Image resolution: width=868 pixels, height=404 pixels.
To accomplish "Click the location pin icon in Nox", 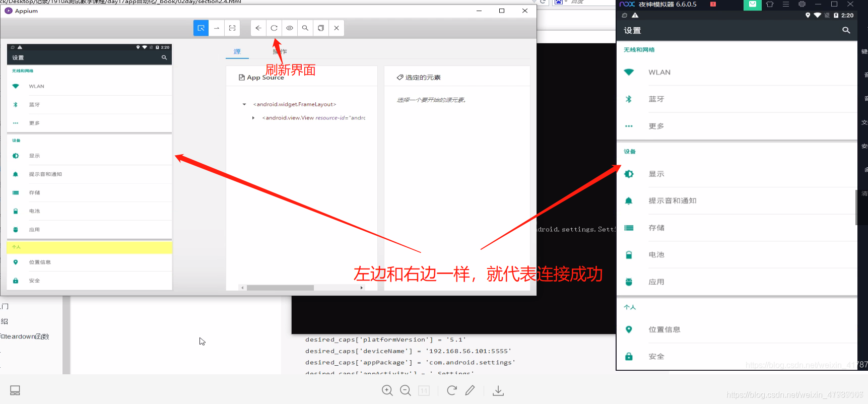I will click(x=629, y=329).
